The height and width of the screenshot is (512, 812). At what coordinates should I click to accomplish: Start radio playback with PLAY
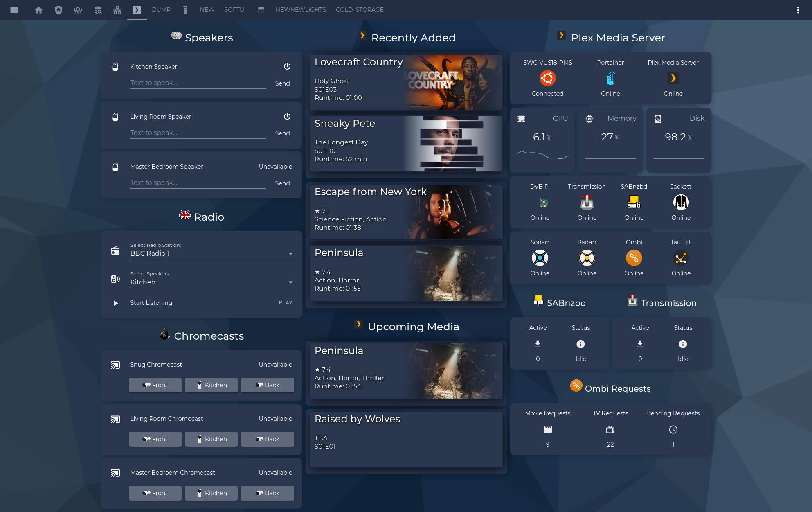pos(286,303)
